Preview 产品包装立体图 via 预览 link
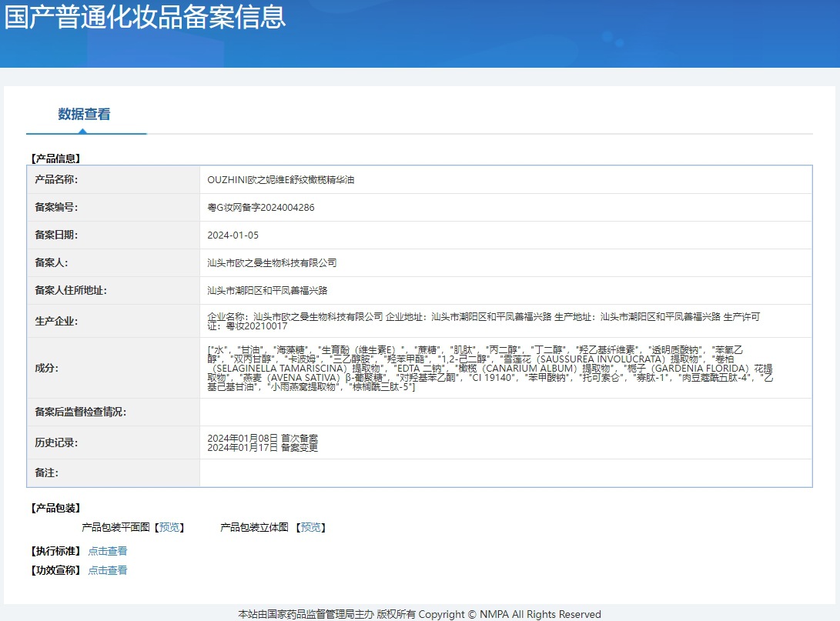Image resolution: width=840 pixels, height=621 pixels. point(311,527)
